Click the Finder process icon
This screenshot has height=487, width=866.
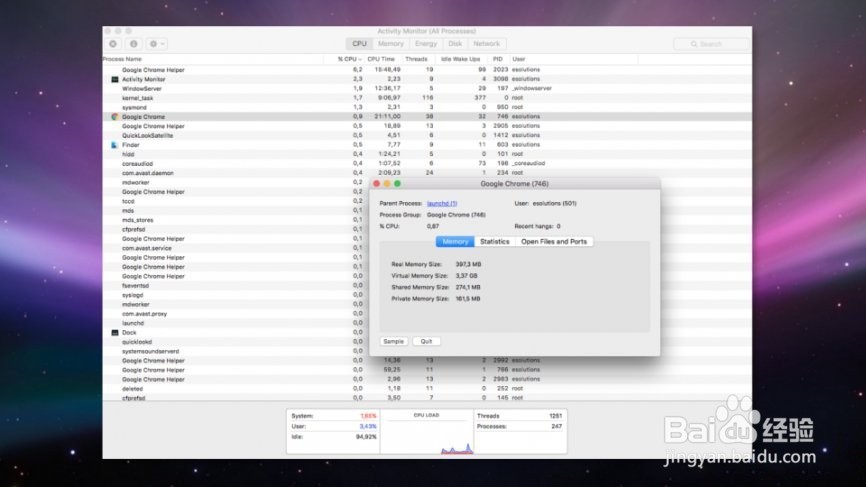click(x=115, y=145)
